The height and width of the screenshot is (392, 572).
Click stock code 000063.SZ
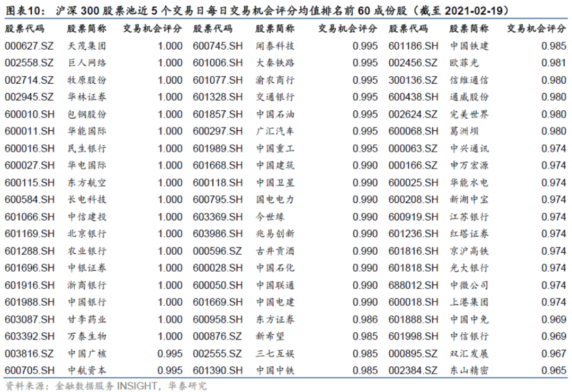point(413,148)
